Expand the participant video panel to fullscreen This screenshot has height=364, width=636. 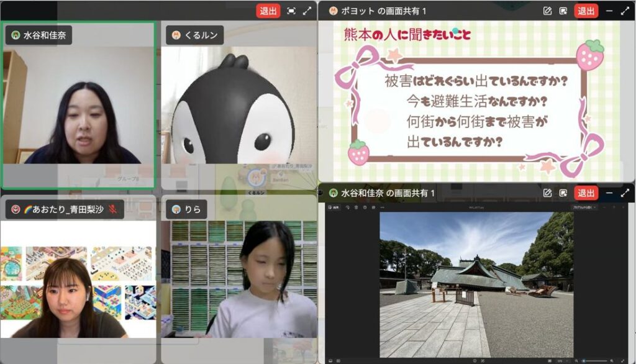(x=307, y=11)
